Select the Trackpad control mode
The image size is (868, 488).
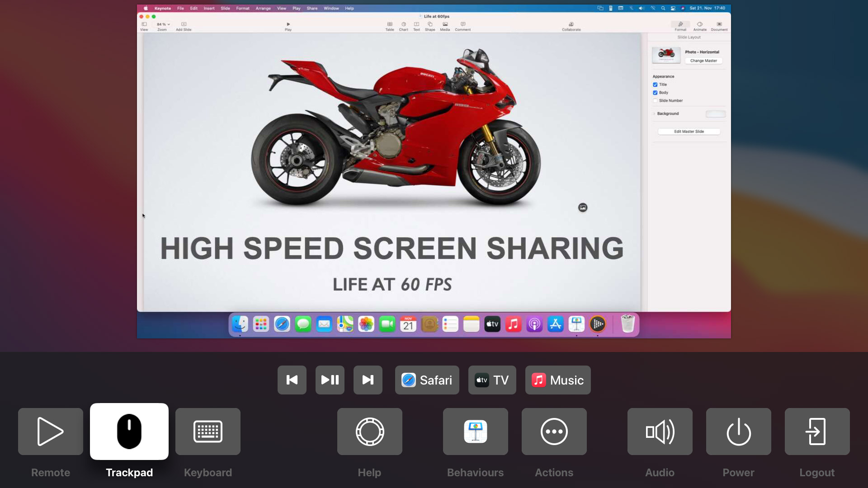[129, 431]
